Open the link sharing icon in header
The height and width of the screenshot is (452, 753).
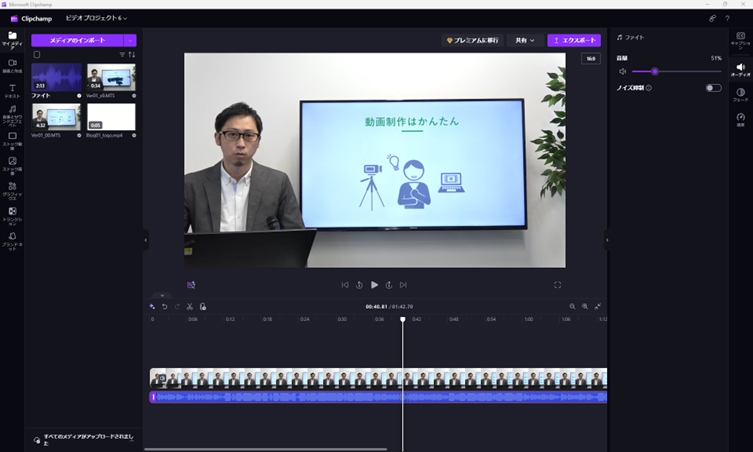coord(712,18)
